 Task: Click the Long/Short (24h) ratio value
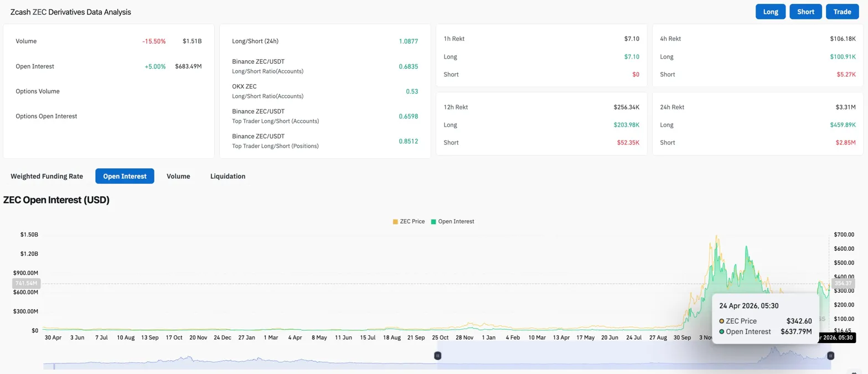pyautogui.click(x=408, y=41)
